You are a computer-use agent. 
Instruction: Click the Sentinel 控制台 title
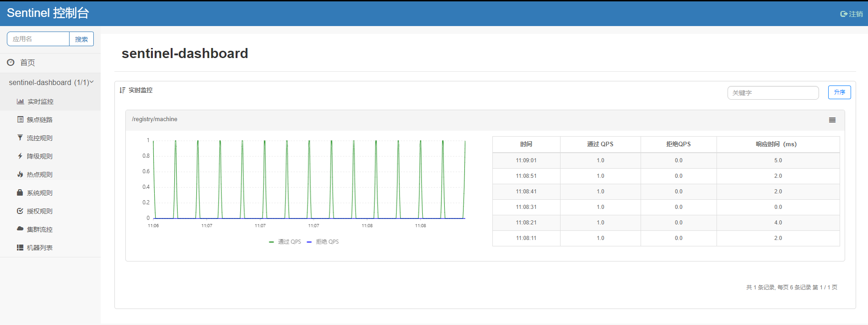pyautogui.click(x=48, y=13)
